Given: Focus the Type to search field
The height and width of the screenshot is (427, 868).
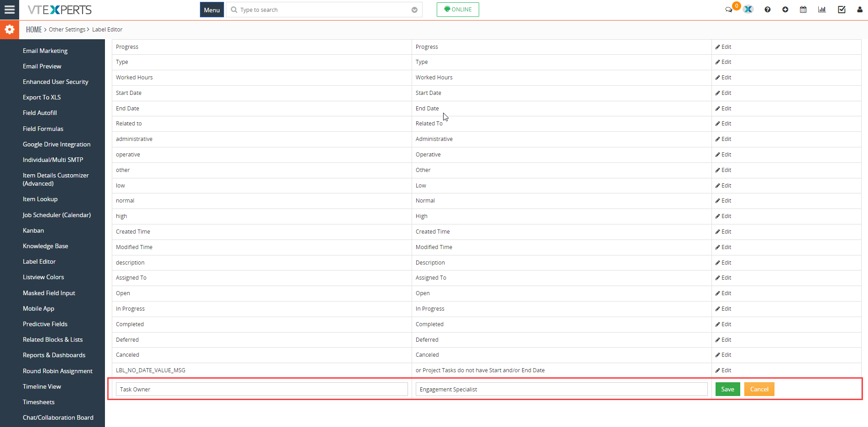Looking at the screenshot, I should [x=324, y=10].
